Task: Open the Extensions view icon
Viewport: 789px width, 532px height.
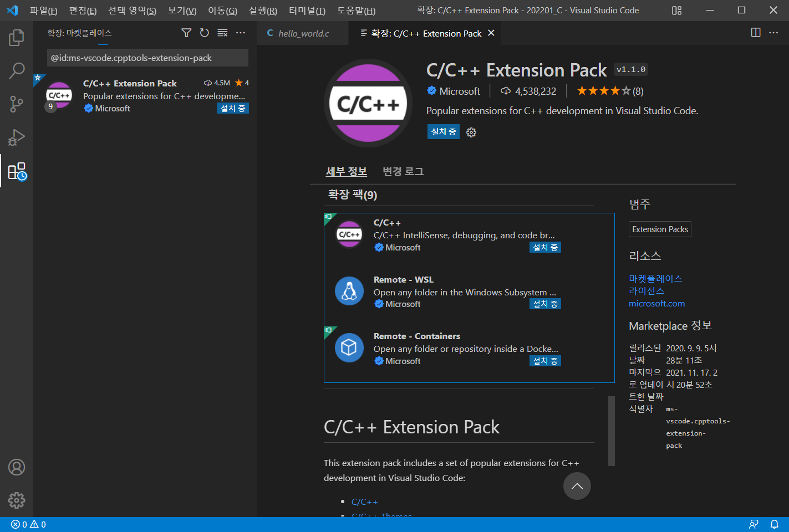Action: [x=17, y=171]
